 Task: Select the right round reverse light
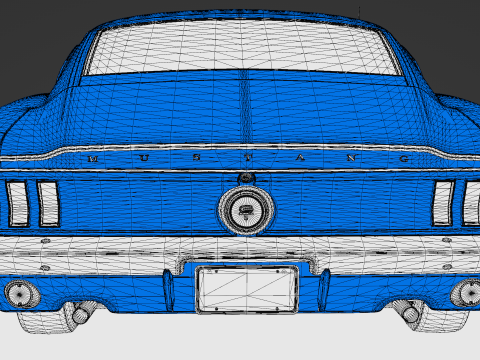pos(467,293)
